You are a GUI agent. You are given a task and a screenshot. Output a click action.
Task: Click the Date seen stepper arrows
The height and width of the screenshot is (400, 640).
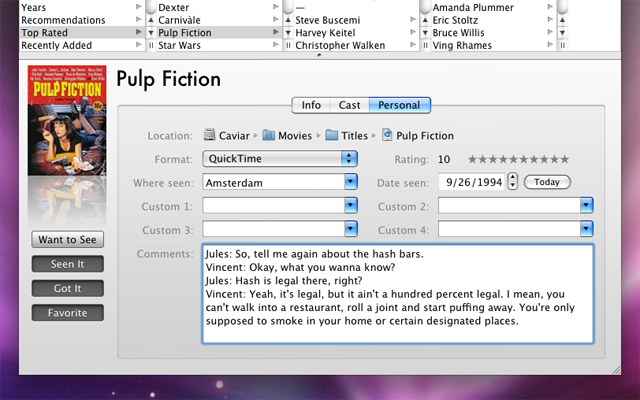coord(513,182)
